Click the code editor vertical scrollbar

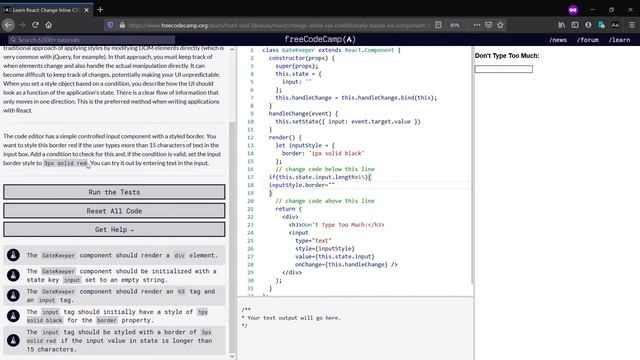pos(472,165)
